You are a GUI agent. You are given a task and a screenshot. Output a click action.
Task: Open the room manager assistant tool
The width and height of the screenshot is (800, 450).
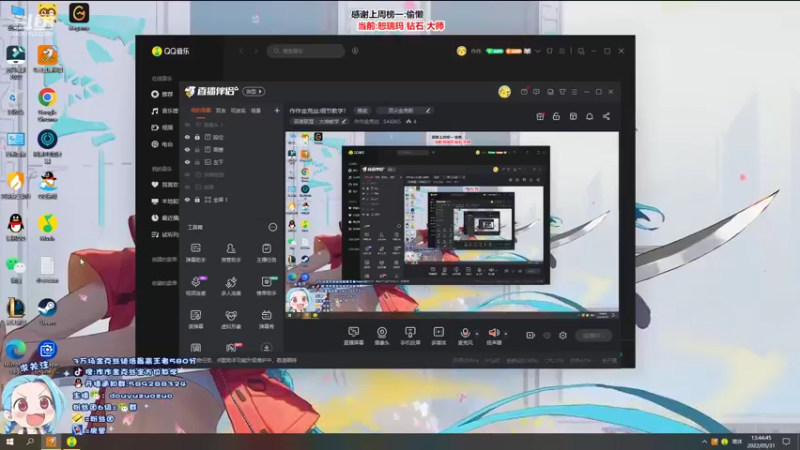pos(231,253)
